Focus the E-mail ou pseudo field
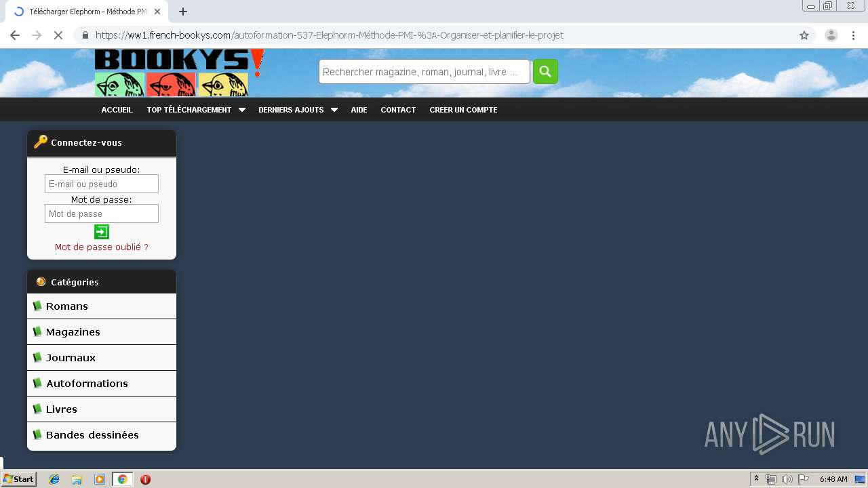868x488 pixels. point(102,184)
